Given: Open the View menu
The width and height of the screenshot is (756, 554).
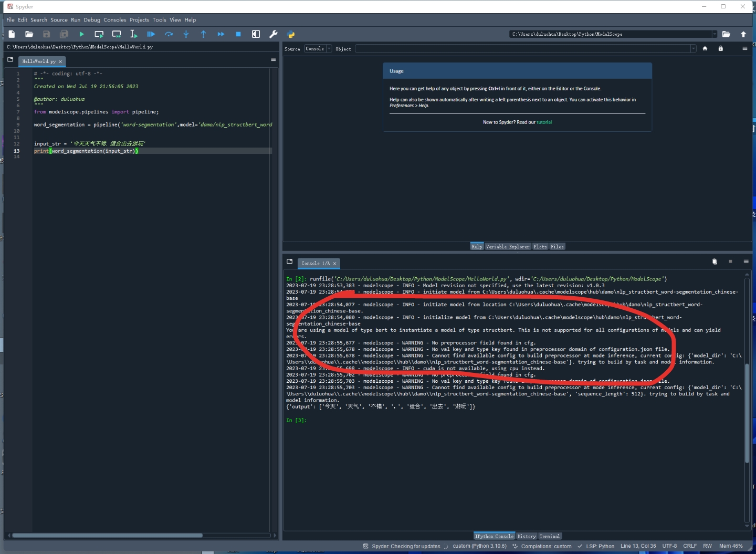Looking at the screenshot, I should coord(175,20).
